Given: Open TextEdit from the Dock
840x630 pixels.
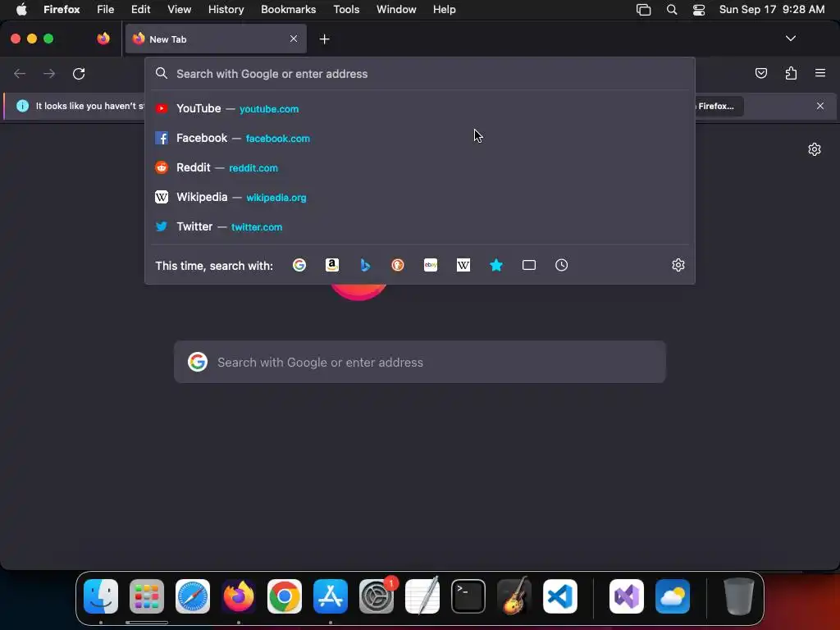Looking at the screenshot, I should pyautogui.click(x=422, y=596).
